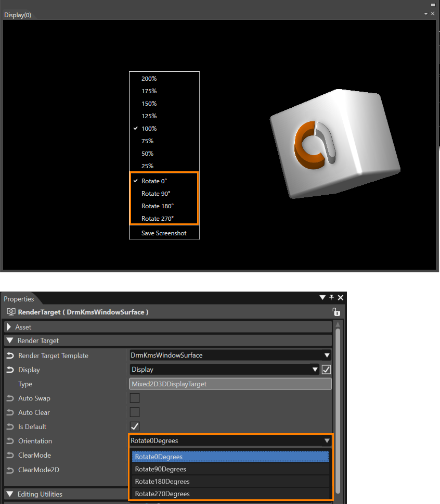Click the ClearMode2D property label
Image resolution: width=440 pixels, height=504 pixels.
[x=39, y=470]
